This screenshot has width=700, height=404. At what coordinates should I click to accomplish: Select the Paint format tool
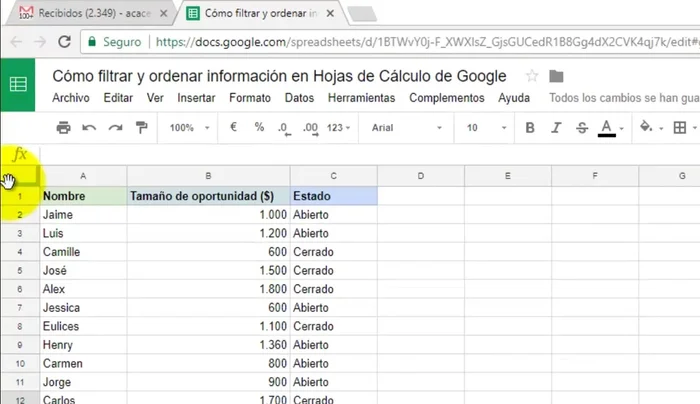click(142, 128)
